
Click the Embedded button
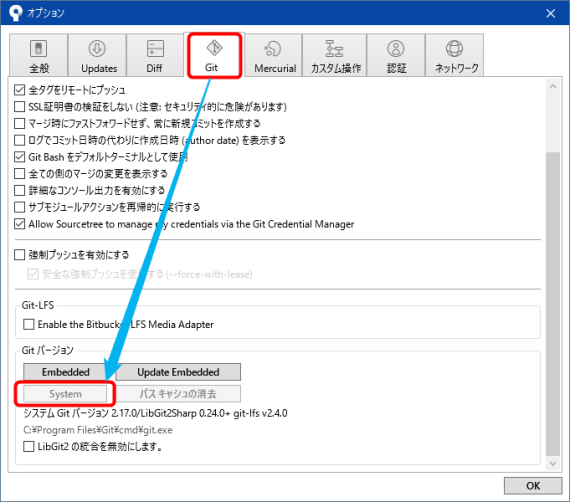(66, 372)
